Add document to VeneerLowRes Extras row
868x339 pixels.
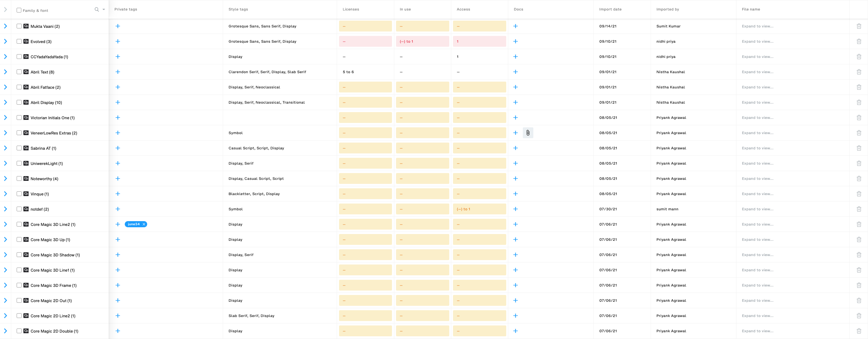click(x=515, y=133)
